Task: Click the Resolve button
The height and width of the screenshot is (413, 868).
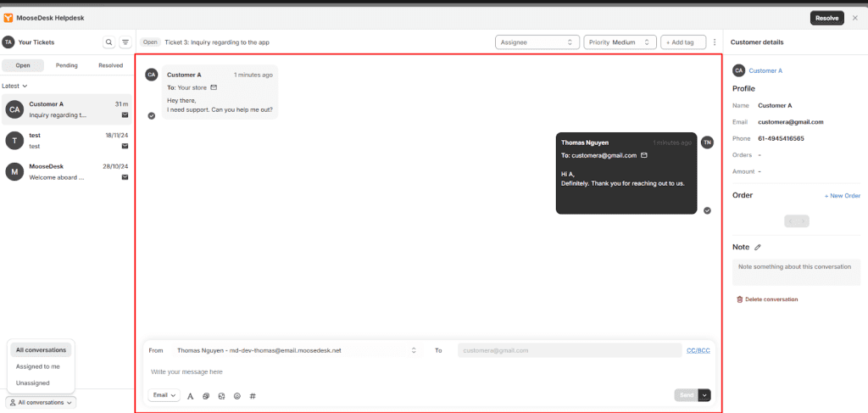Action: [827, 19]
